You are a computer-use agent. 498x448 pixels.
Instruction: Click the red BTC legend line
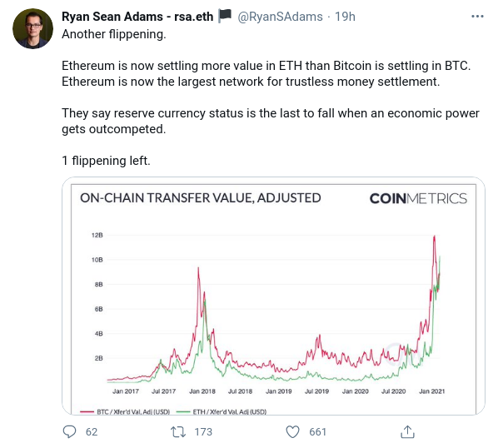(87, 412)
